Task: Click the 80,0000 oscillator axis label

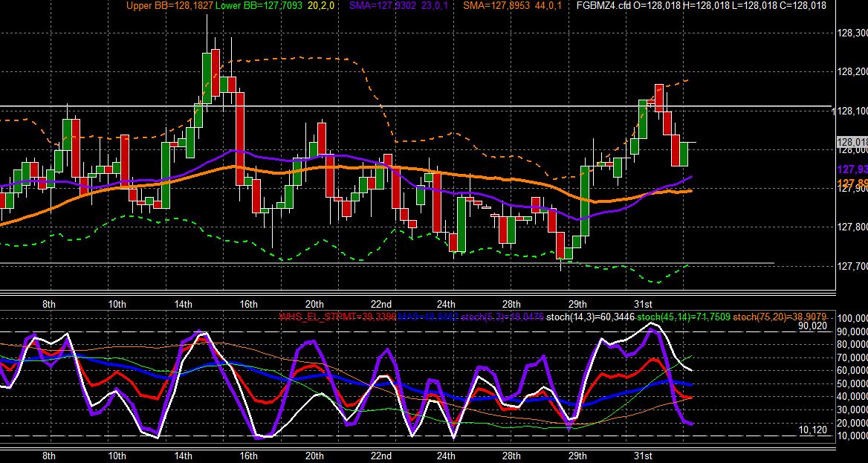Action: [853, 345]
